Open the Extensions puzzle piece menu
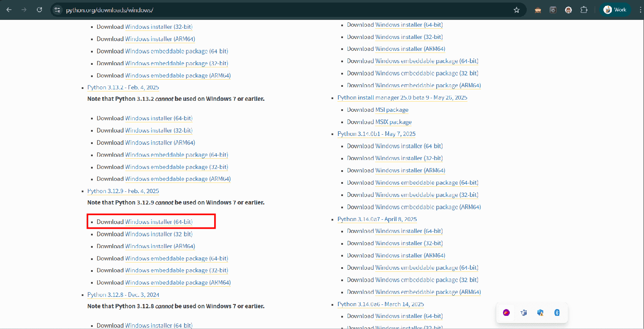Image resolution: width=644 pixels, height=329 pixels. click(x=584, y=10)
